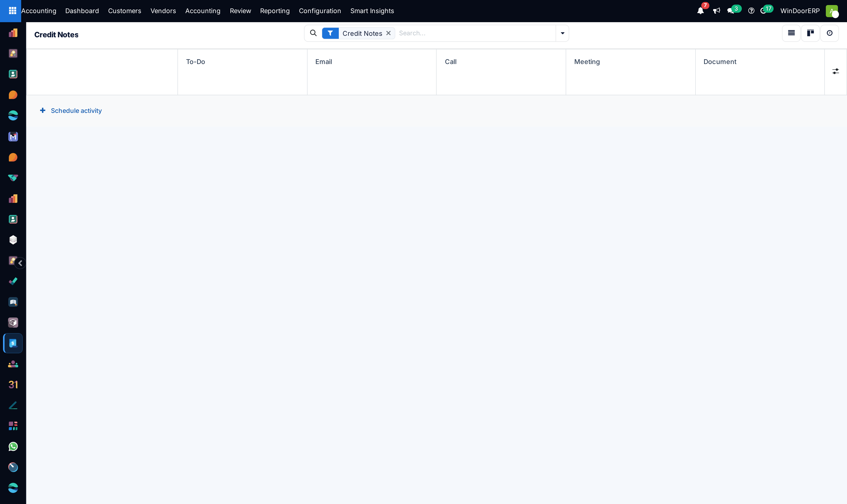Viewport: 847px width, 504px height.
Task: Open the Review menu
Action: (x=240, y=11)
